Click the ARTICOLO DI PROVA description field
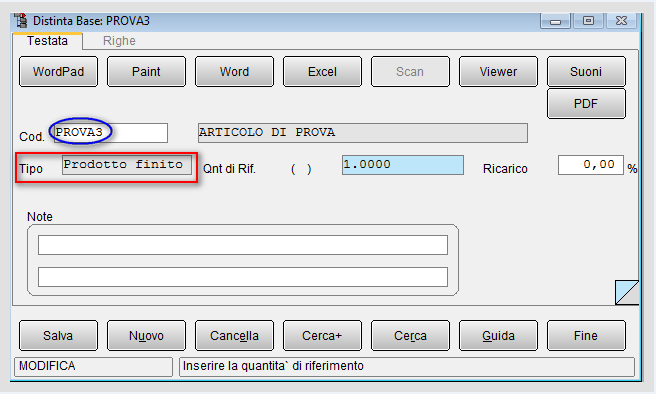 363,133
